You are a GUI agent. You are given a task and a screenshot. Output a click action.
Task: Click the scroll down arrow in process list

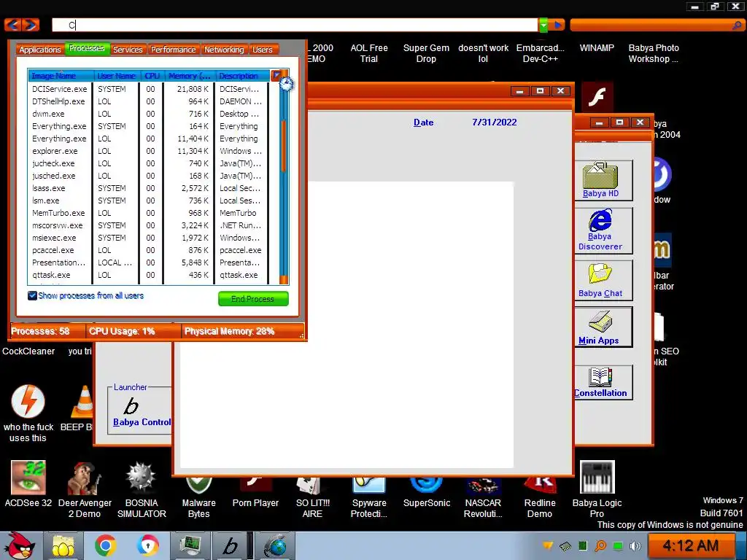[284, 280]
